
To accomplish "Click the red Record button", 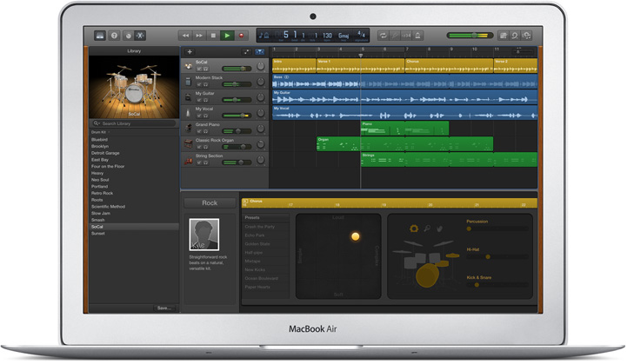I will pyautogui.click(x=242, y=36).
